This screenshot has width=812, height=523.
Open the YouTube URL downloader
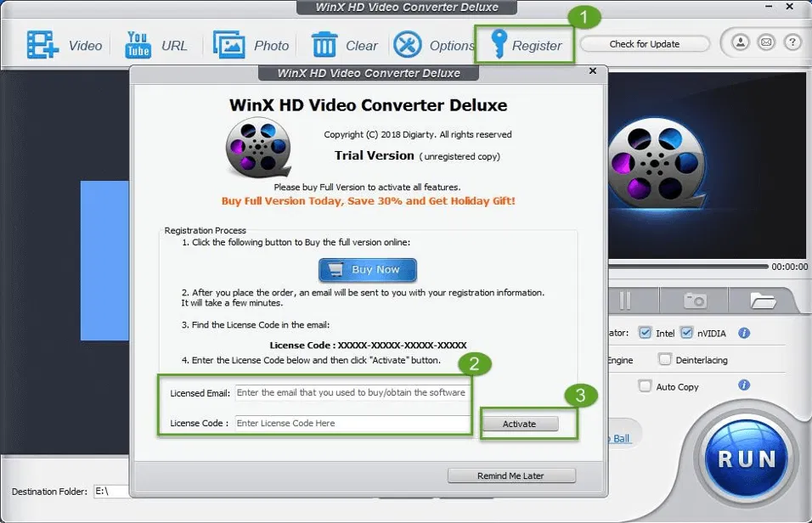[157, 45]
